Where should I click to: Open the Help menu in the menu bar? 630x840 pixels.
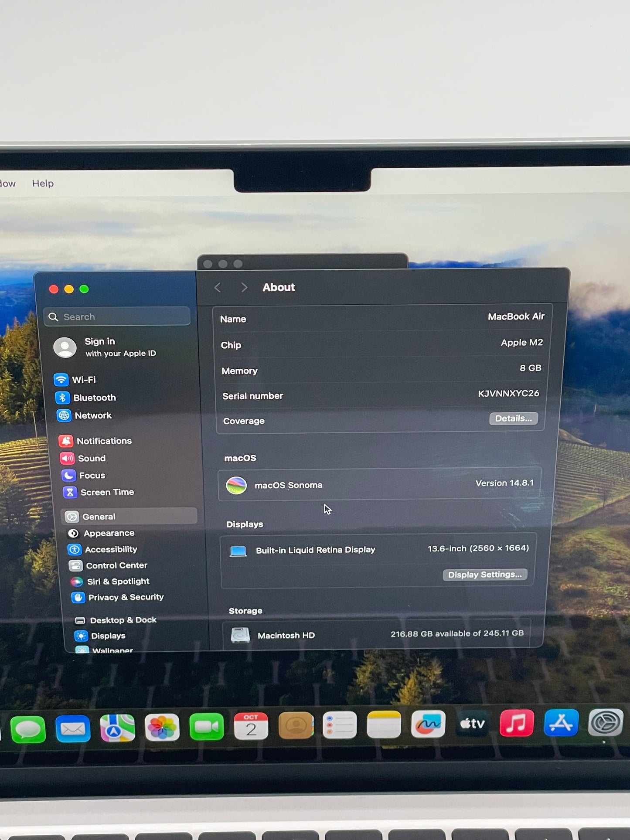point(43,184)
